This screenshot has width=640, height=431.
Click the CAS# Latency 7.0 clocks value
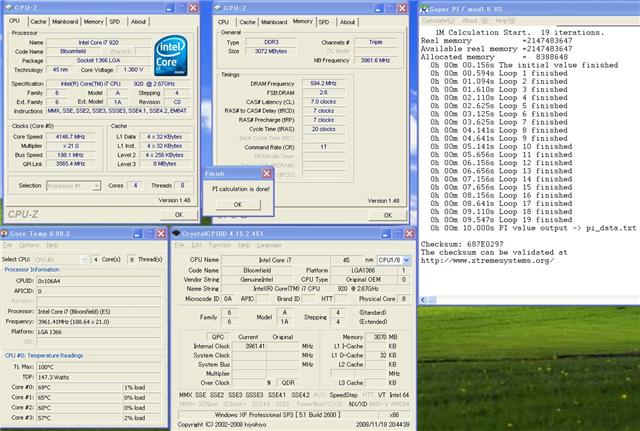pyautogui.click(x=323, y=102)
